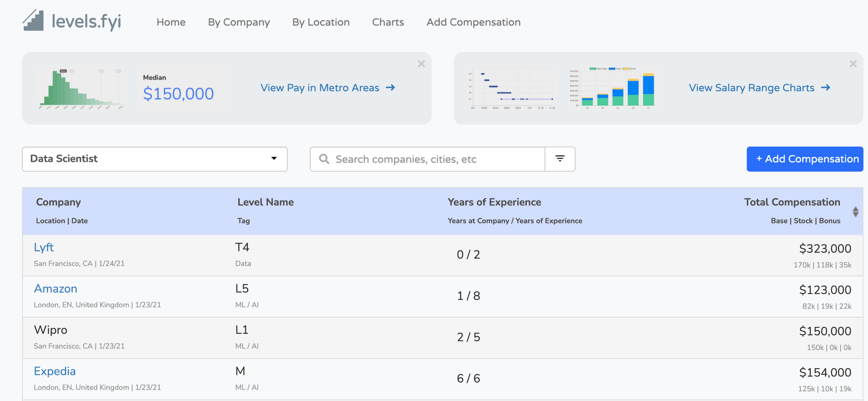Image resolution: width=868 pixels, height=401 pixels.
Task: Navigate to By Location
Action: point(321,22)
